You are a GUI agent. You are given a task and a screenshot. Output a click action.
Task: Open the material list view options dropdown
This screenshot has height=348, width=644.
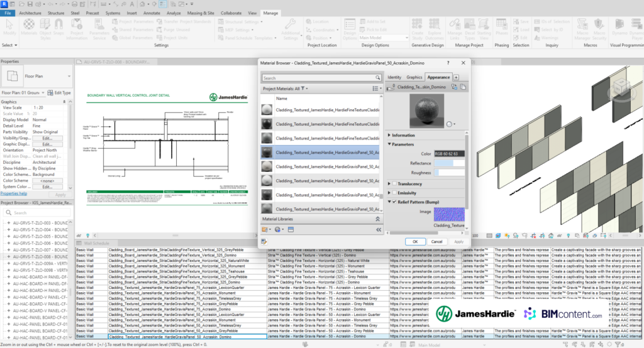[x=377, y=89]
